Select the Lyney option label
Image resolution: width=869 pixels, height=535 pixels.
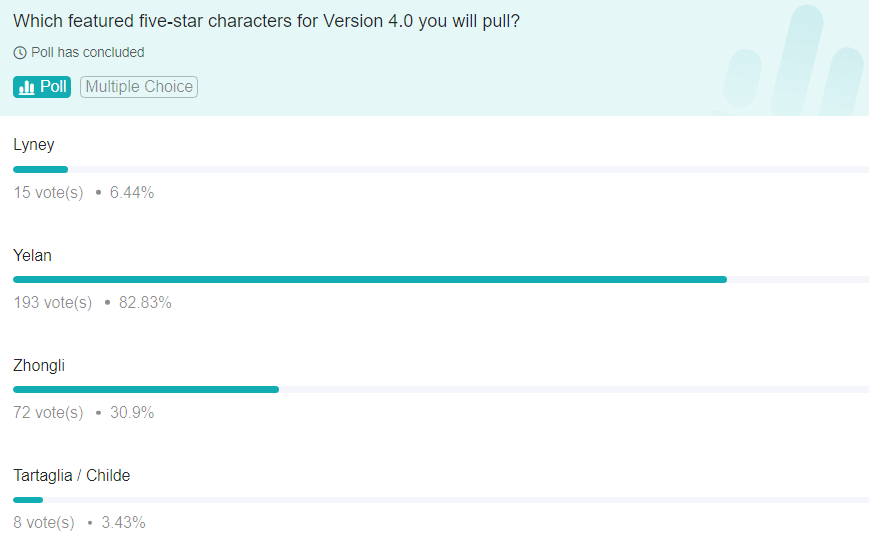coord(34,145)
